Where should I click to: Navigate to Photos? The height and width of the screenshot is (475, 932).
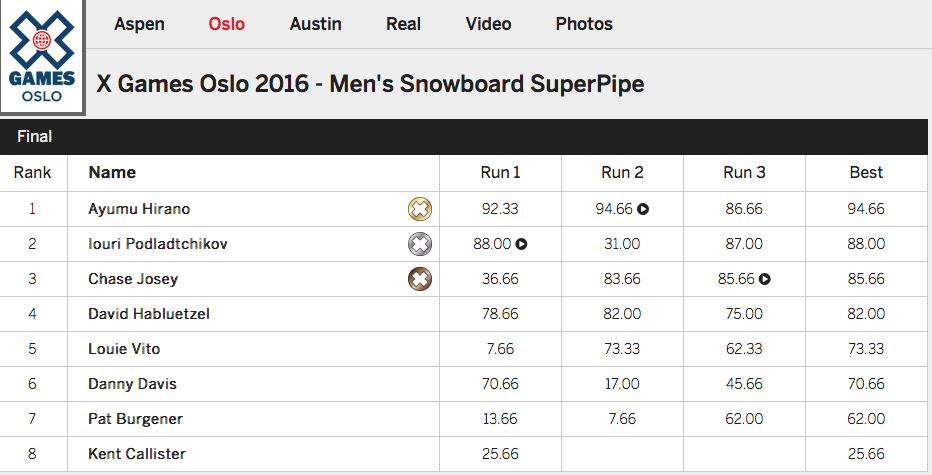584,24
